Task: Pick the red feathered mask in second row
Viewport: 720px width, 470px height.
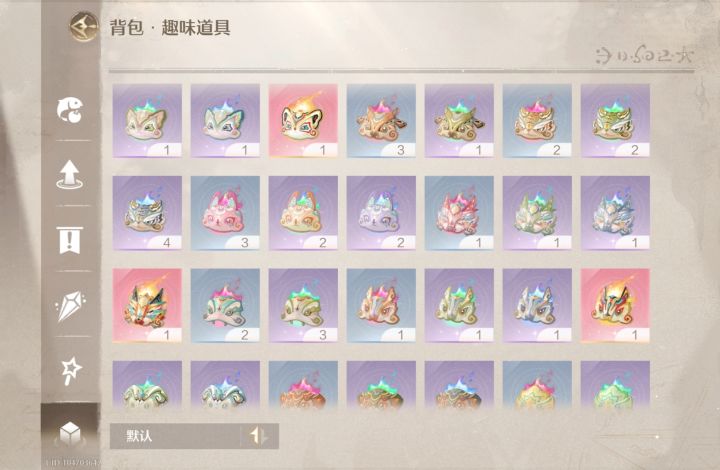Action: [459, 213]
